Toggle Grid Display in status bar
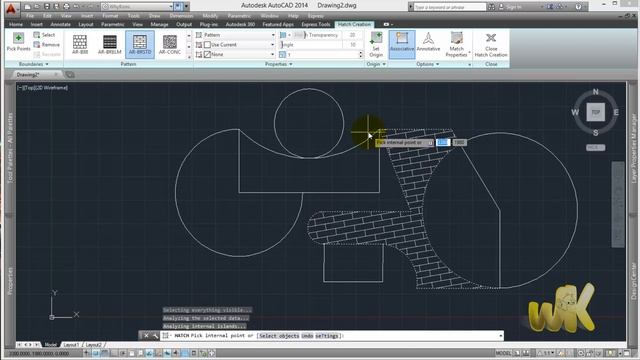Screen dimensions: 640x360 pyautogui.click(x=104, y=353)
